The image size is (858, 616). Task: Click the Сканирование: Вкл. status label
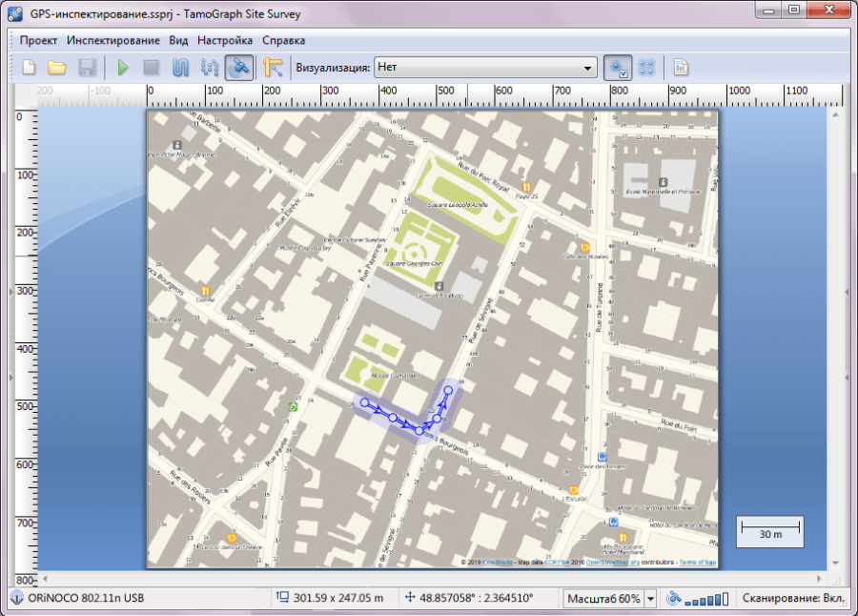tap(793, 598)
